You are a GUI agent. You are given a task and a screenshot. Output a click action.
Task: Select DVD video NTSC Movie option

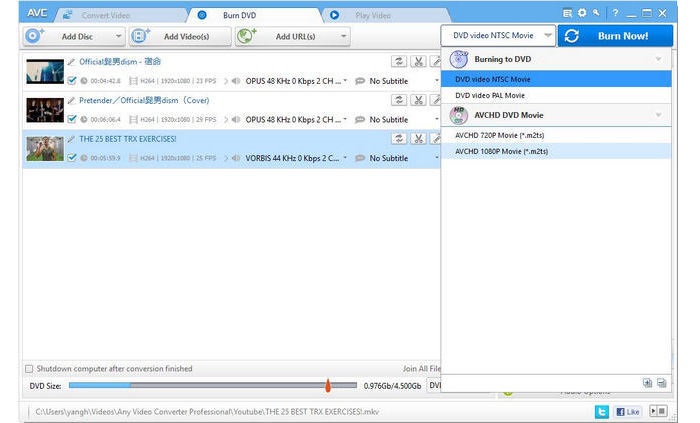tap(556, 79)
